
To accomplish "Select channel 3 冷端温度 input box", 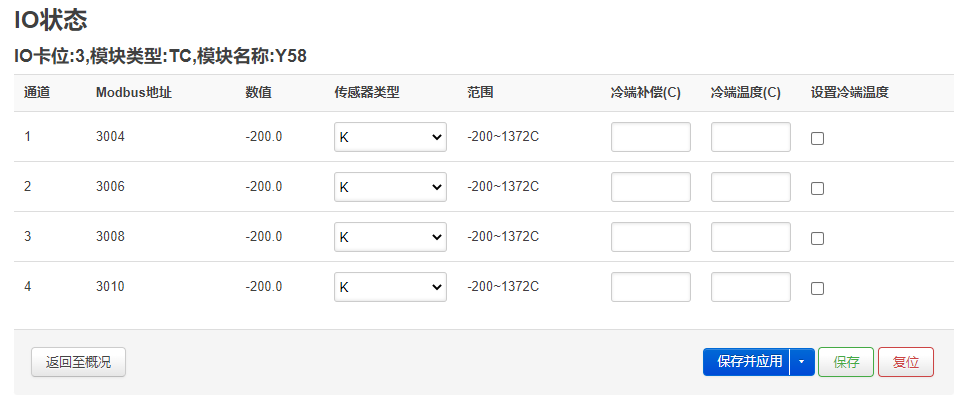I will [750, 237].
